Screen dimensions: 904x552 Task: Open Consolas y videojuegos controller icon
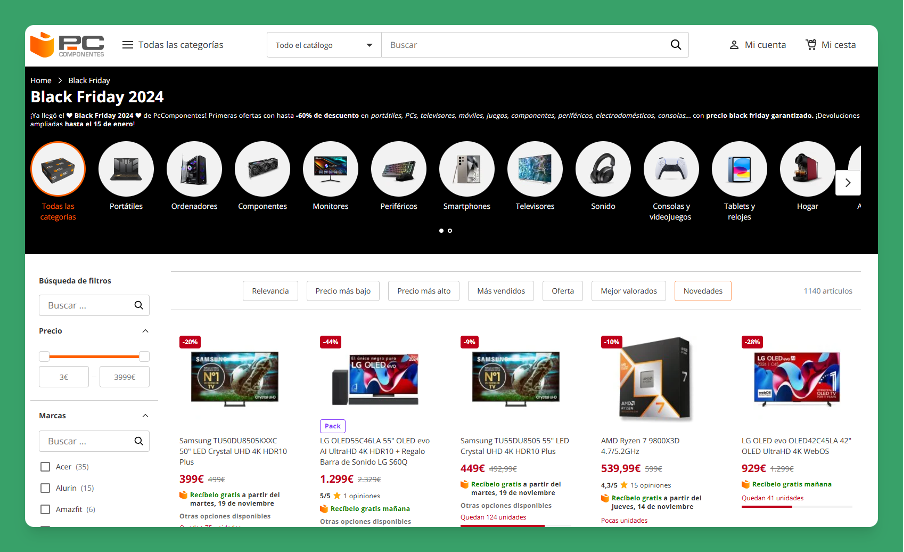[671, 169]
